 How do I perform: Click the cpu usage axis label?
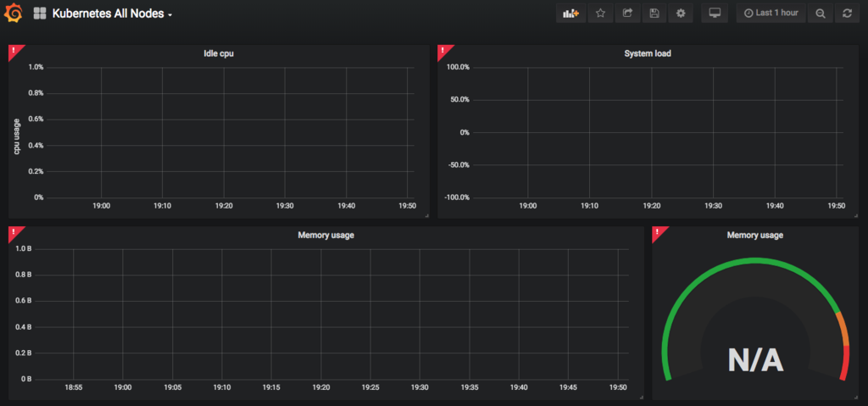pyautogui.click(x=17, y=136)
